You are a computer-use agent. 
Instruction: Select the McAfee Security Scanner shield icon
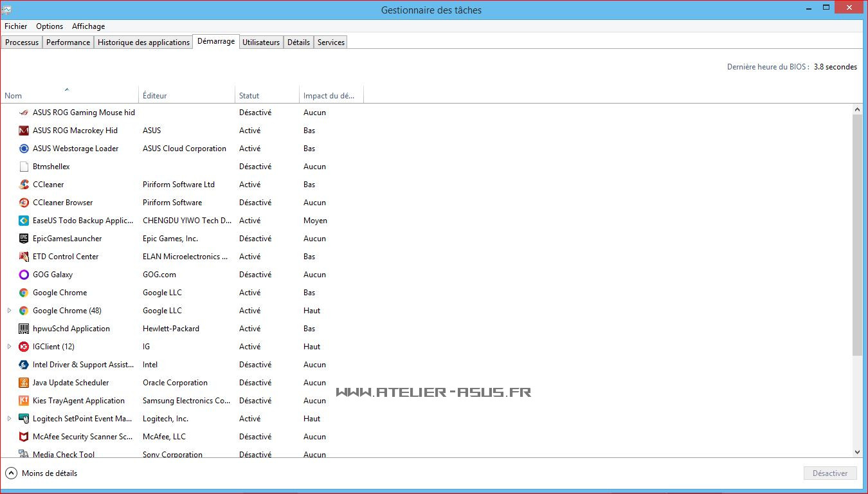coord(24,437)
